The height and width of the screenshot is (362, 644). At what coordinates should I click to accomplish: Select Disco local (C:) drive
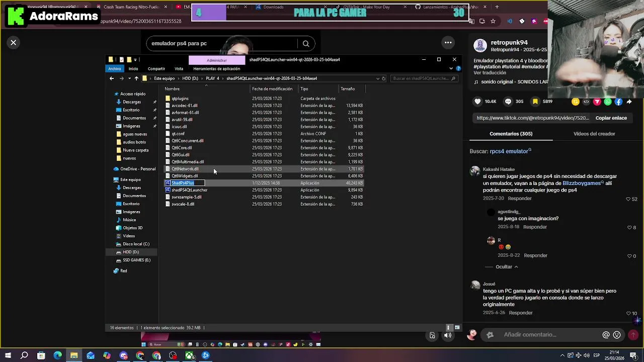click(136, 244)
